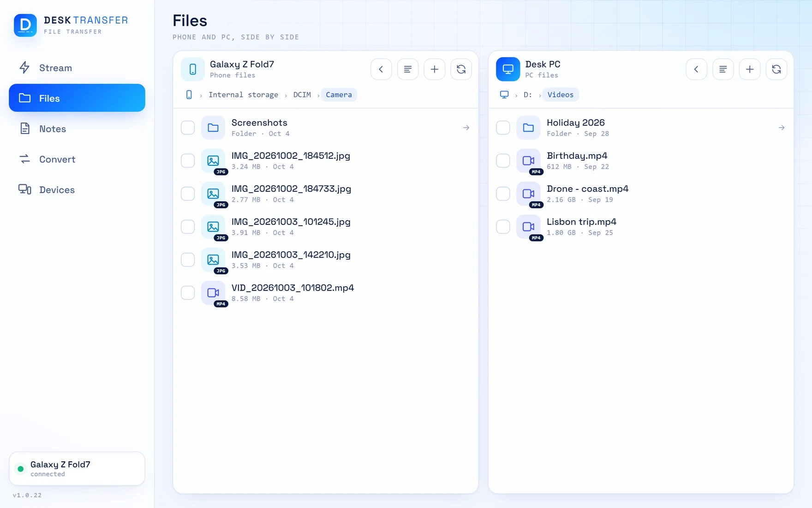
Task: Open Holiday 2026 folder via its arrow
Action: [782, 128]
